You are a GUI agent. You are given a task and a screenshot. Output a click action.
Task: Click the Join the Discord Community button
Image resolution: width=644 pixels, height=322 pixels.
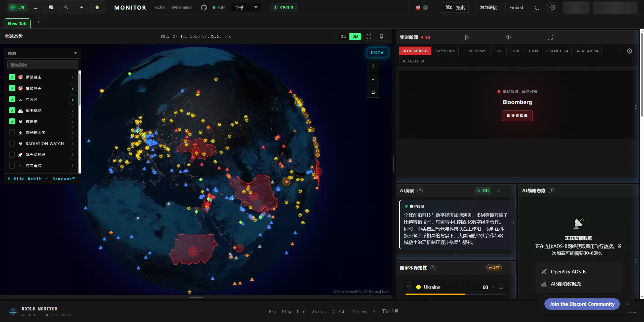[x=582, y=304]
